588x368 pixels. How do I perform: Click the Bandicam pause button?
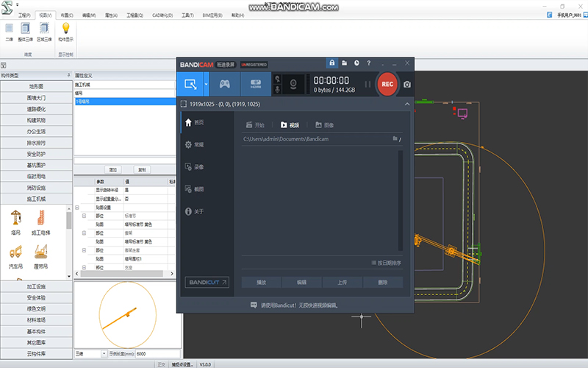click(x=367, y=85)
